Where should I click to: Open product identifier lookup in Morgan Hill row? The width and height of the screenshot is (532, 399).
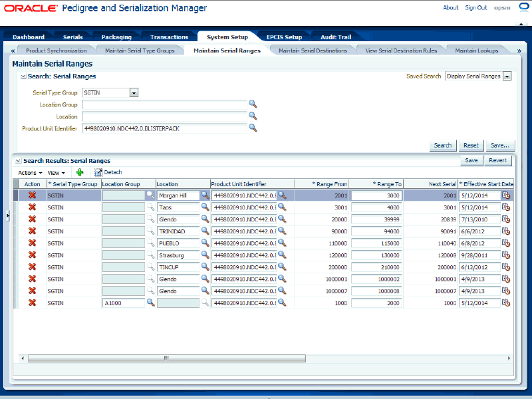pyautogui.click(x=282, y=195)
